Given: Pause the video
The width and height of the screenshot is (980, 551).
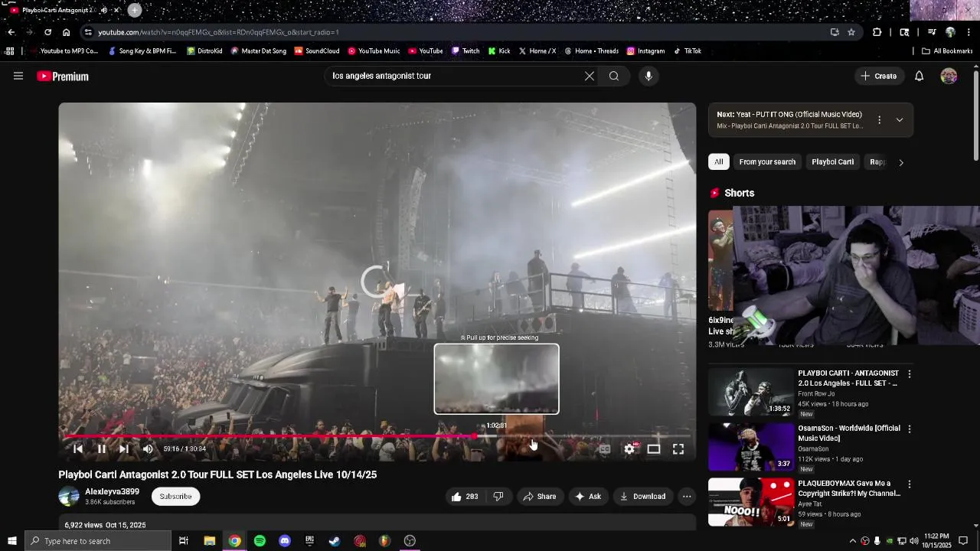Looking at the screenshot, I should pos(101,449).
